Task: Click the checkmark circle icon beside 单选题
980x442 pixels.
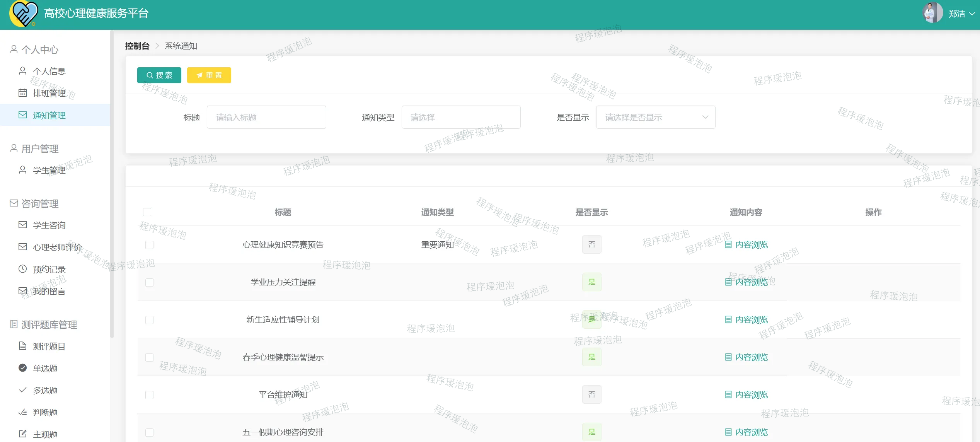Action: 23,368
